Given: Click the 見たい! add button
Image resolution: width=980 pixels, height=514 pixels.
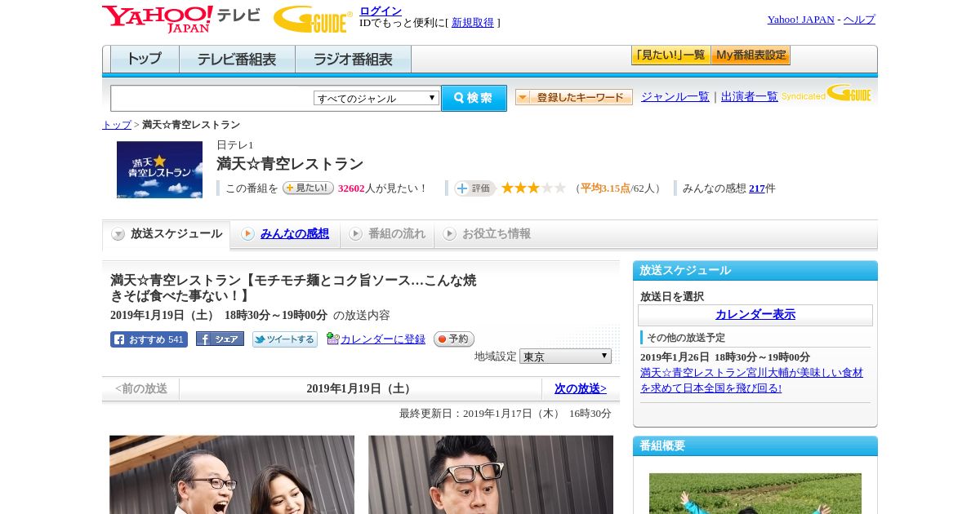Looking at the screenshot, I should click(308, 188).
